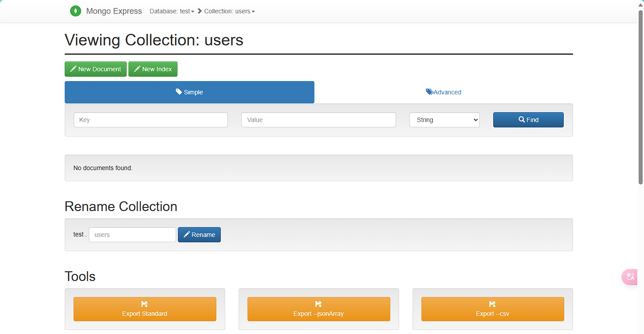Open the Database: test dropdown
This screenshot has width=644, height=334.
(x=172, y=11)
